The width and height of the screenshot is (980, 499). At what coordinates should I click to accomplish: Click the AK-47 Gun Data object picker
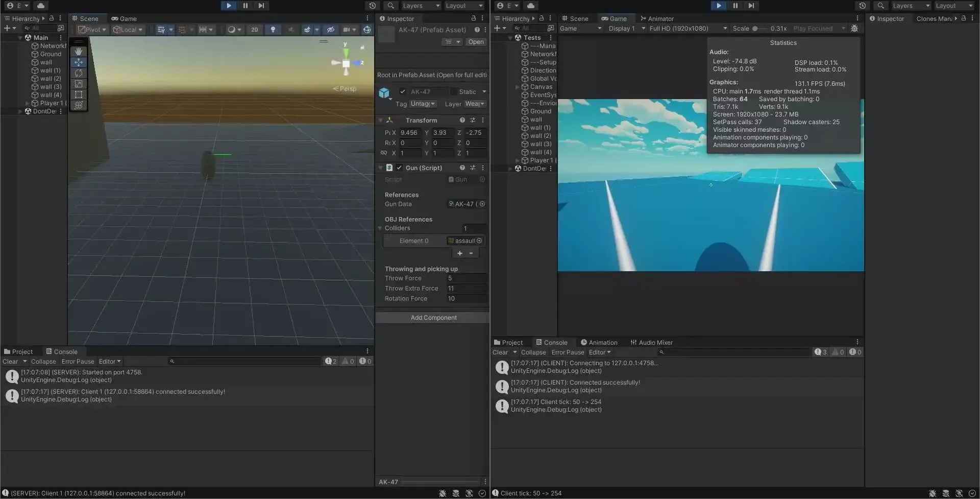pos(482,204)
